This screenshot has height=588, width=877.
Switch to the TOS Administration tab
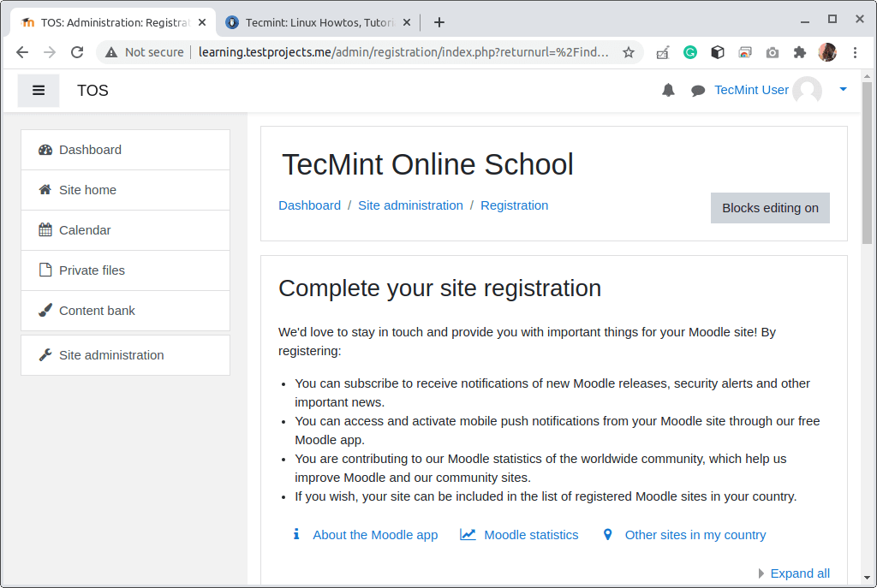point(112,22)
